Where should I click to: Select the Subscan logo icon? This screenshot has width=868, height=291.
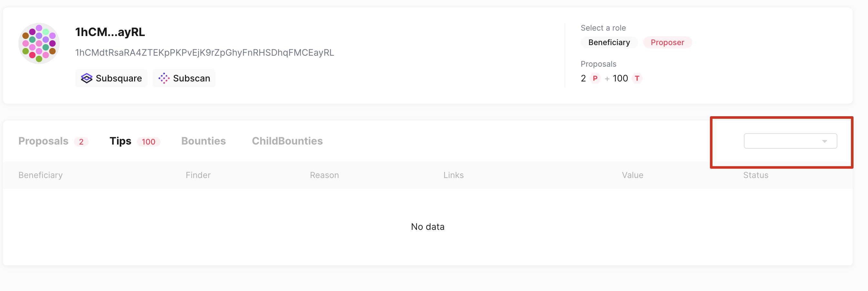164,78
